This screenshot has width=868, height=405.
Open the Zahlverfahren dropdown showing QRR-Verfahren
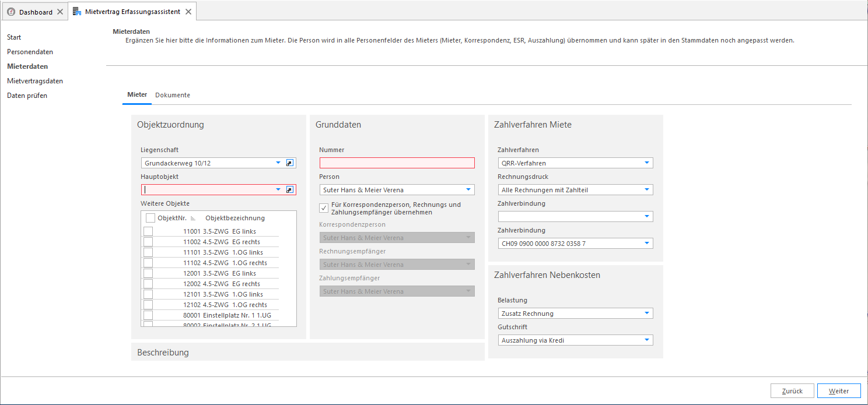(647, 163)
